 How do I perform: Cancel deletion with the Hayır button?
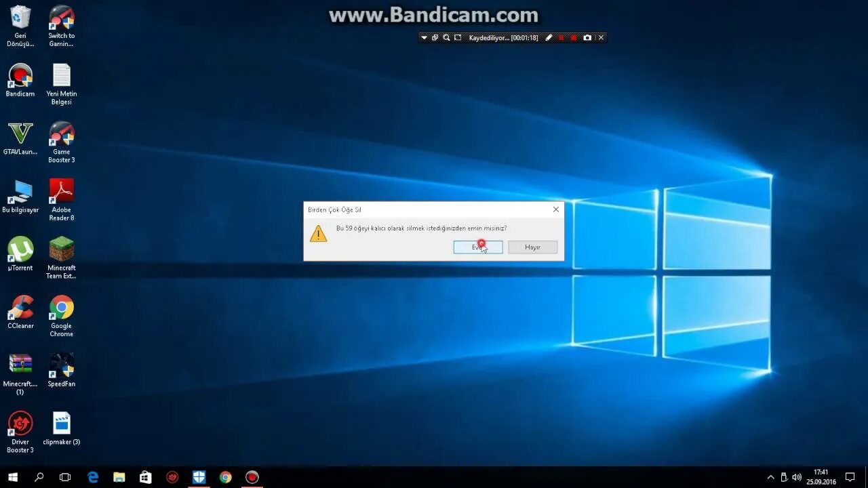533,247
